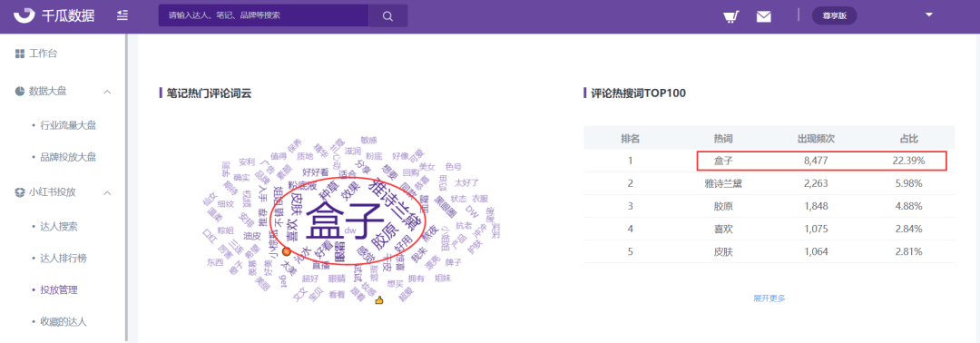Image resolution: width=980 pixels, height=343 pixels.
Task: Click 笔记热门评论词云 section title
Action: pos(210,93)
